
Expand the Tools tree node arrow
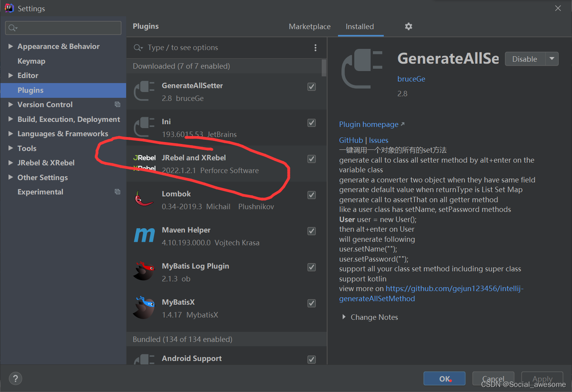(10, 148)
